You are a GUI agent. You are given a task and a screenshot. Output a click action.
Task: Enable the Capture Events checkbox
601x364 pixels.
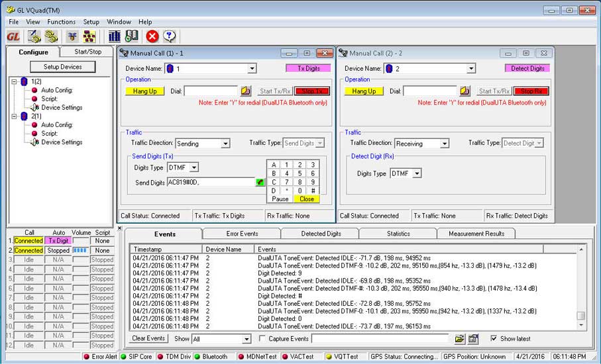pos(262,339)
